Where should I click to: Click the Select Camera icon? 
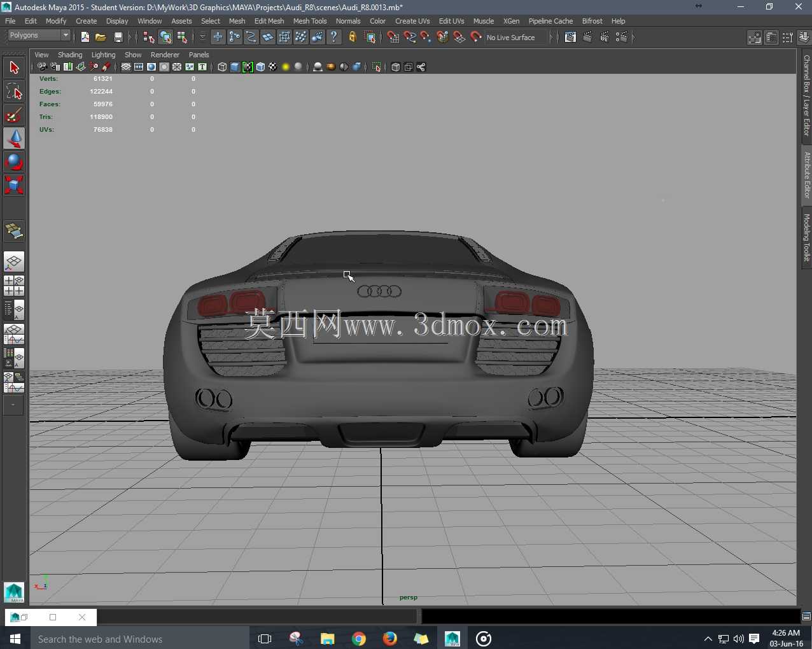(x=42, y=67)
